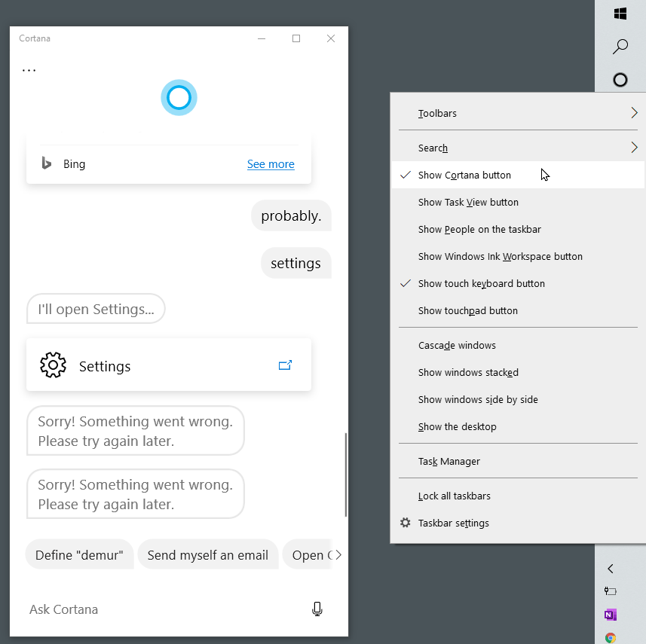This screenshot has width=646, height=644.
Task: Click the Settings gear icon in card
Action: (x=53, y=365)
